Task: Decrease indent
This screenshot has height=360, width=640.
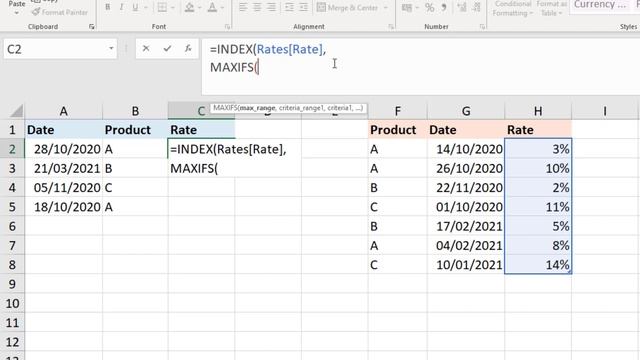Action: (x=289, y=7)
